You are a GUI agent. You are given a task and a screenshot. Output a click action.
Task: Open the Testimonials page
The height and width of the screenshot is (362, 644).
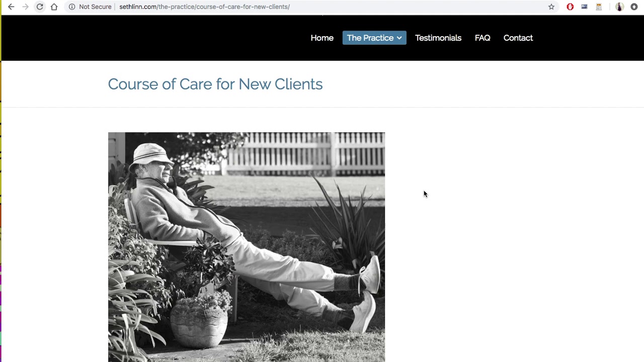pyautogui.click(x=438, y=38)
